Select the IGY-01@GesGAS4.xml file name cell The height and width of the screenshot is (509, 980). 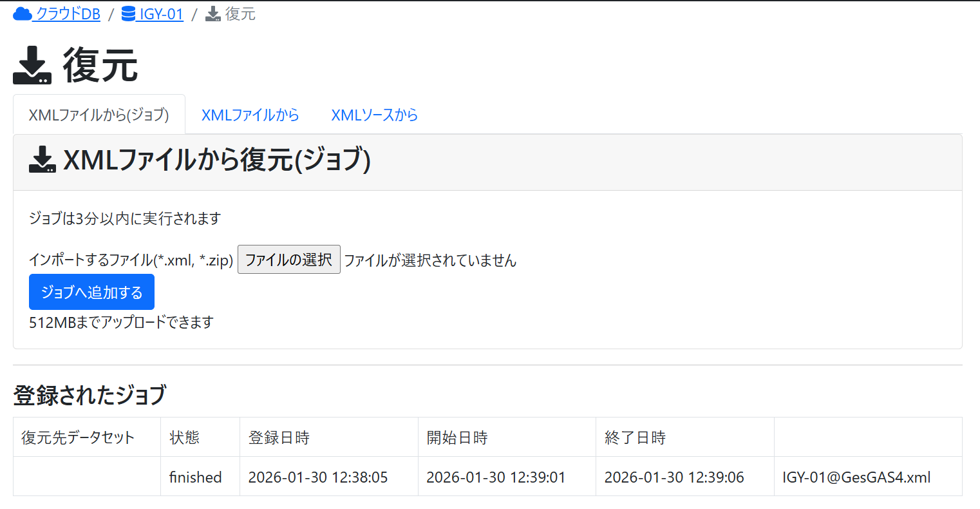click(x=856, y=477)
